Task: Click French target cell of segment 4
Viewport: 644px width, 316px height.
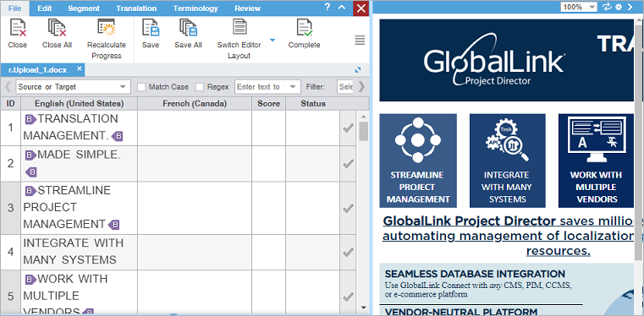Action: pos(195,252)
